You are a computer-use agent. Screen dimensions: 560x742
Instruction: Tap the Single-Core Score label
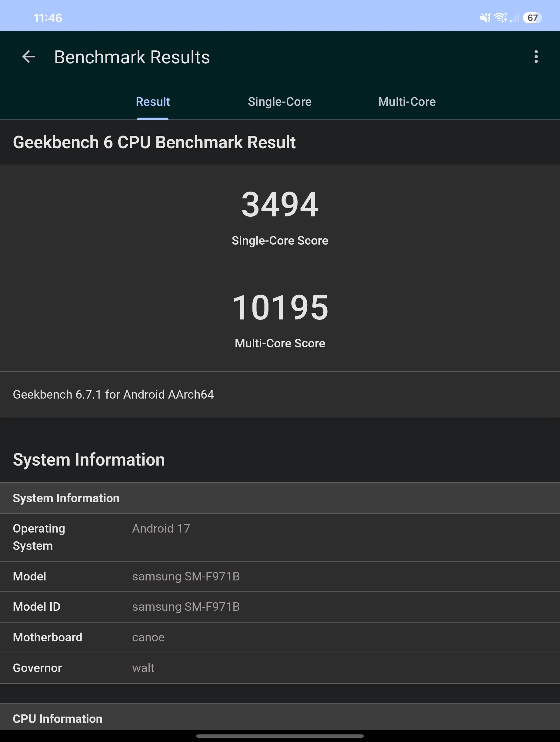[280, 240]
